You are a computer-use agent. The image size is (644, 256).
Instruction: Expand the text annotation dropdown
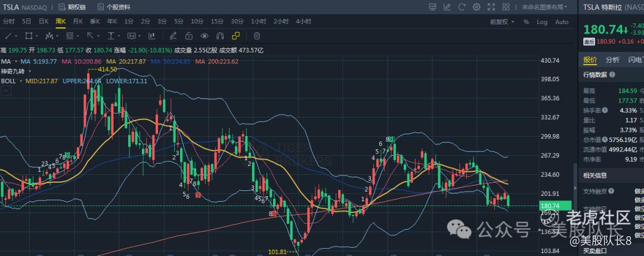[x=140, y=36]
